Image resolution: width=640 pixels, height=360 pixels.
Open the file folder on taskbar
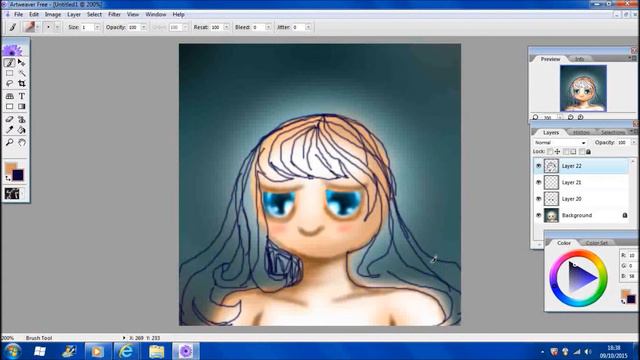[x=156, y=351]
